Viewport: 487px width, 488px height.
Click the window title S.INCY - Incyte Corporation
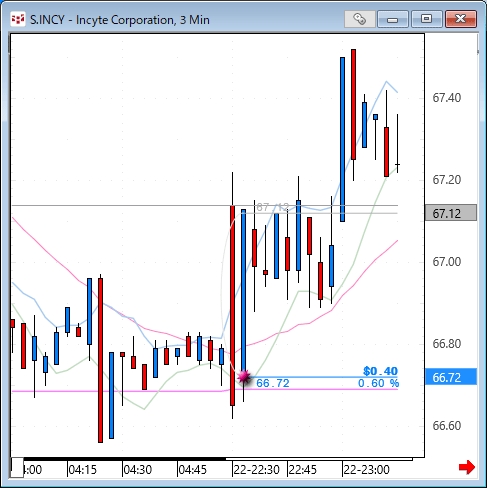coord(120,20)
